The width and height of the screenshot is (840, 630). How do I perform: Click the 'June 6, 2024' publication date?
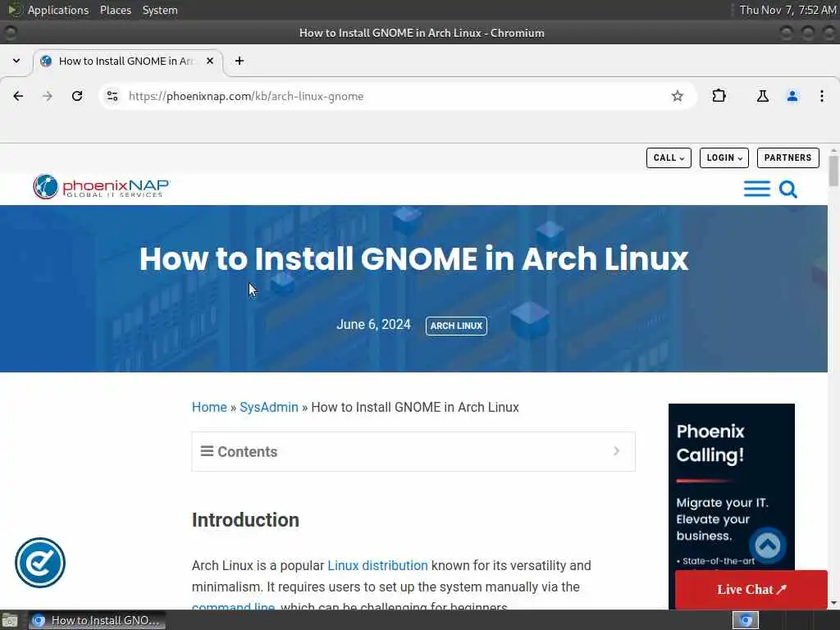click(x=373, y=325)
